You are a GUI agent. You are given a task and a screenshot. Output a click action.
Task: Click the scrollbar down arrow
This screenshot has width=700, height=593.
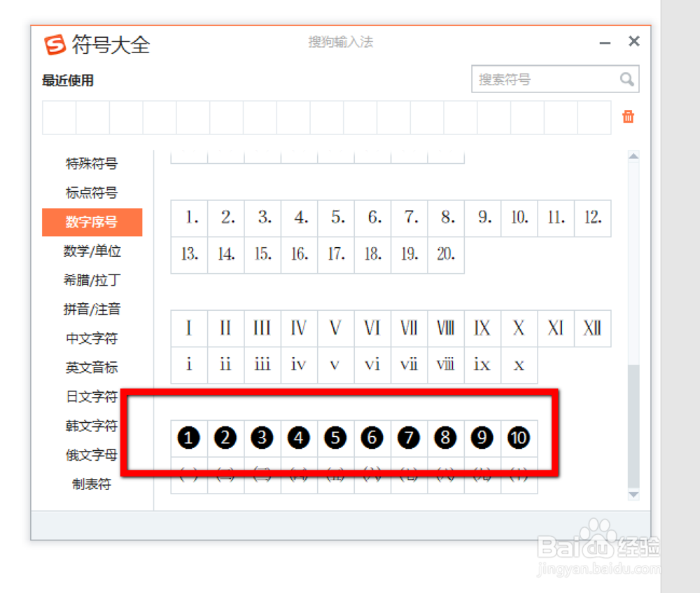pyautogui.click(x=634, y=494)
